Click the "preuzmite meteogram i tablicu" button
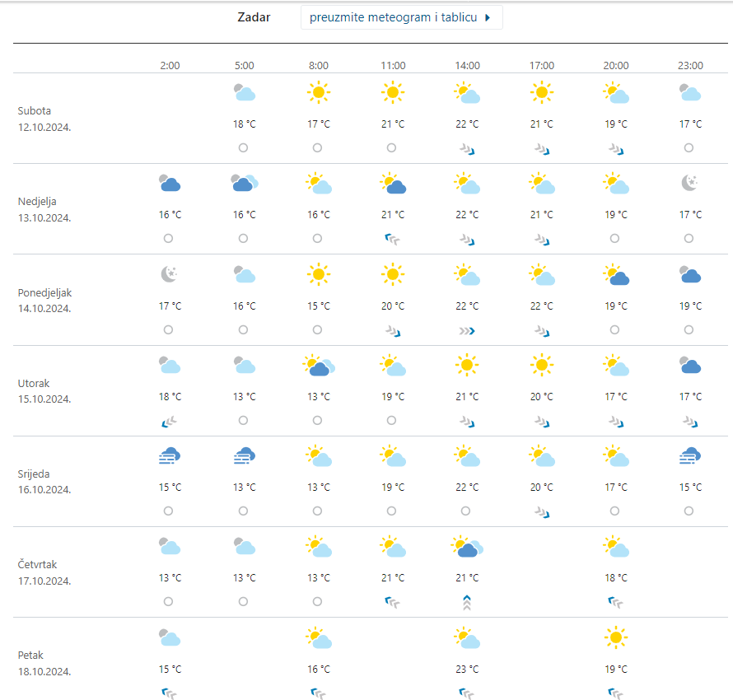The width and height of the screenshot is (733, 700). [401, 17]
